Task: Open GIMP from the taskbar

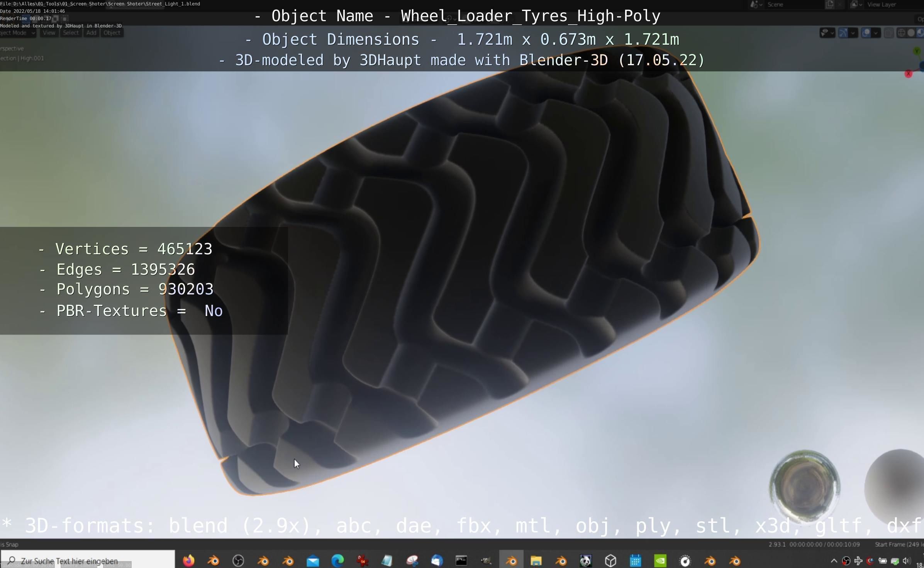Action: (x=486, y=560)
